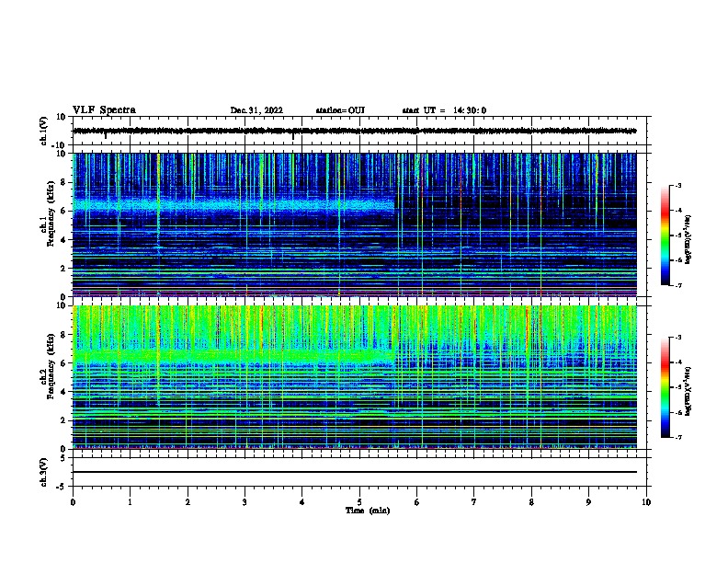The width and height of the screenshot is (728, 563).
Task: Click the "Time (min)" x-axis label
Action: [368, 511]
